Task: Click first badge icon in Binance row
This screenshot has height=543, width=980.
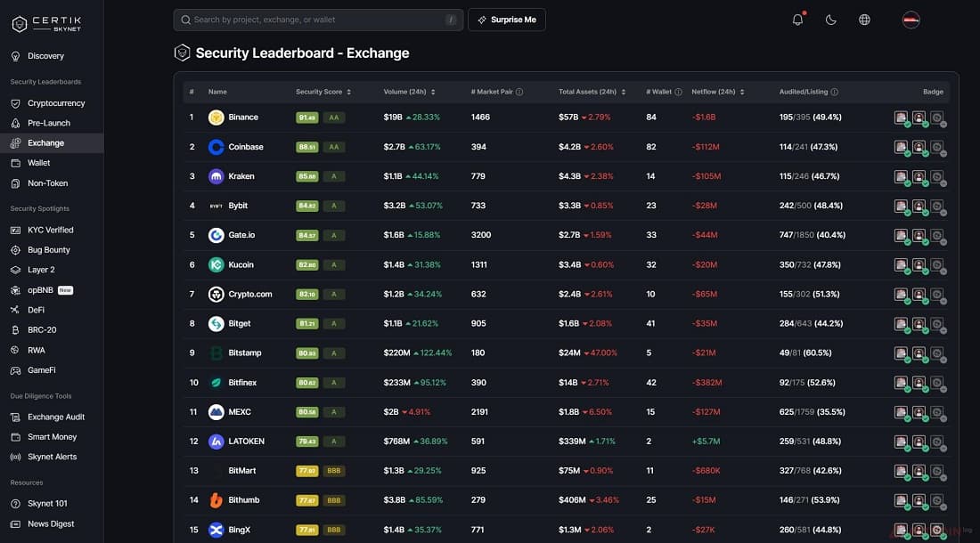Action: 901,118
